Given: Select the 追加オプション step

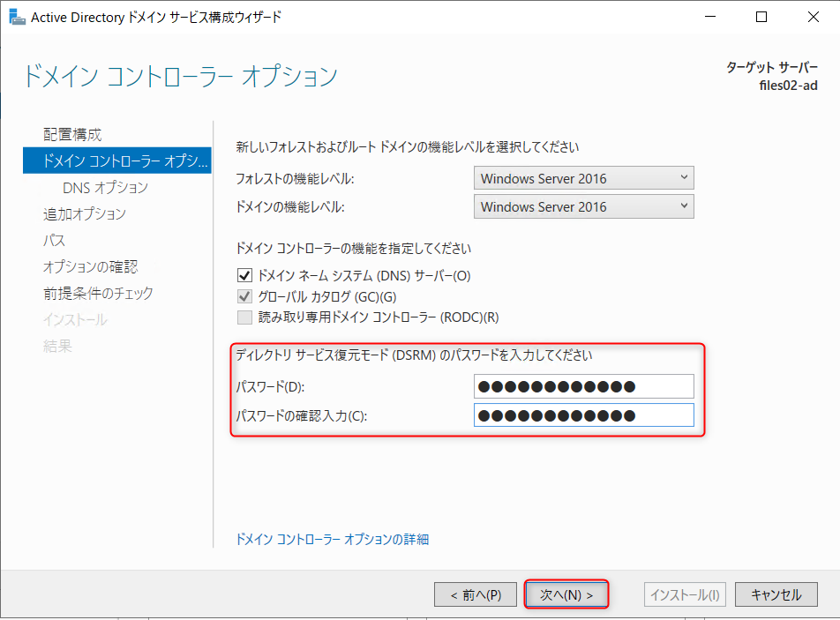Looking at the screenshot, I should pos(84,213).
